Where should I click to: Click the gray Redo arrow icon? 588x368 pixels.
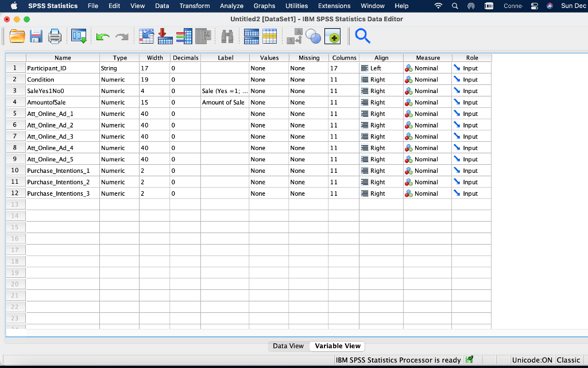click(x=122, y=37)
